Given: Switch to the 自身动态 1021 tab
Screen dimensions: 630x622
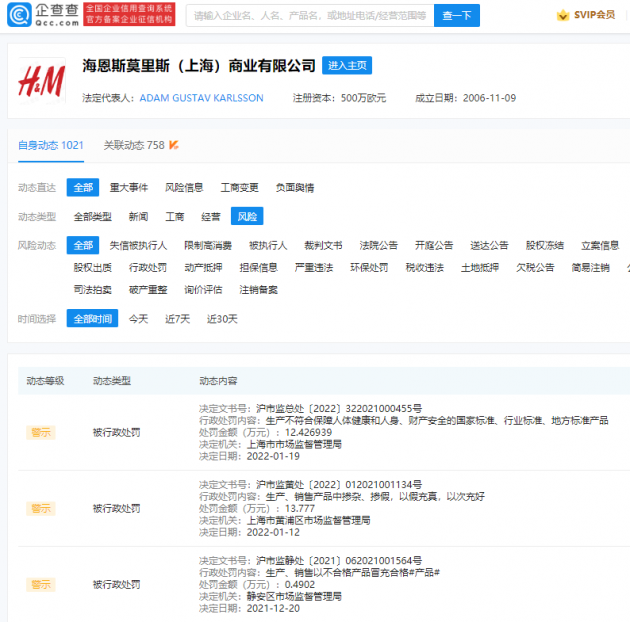Looking at the screenshot, I should (51, 145).
